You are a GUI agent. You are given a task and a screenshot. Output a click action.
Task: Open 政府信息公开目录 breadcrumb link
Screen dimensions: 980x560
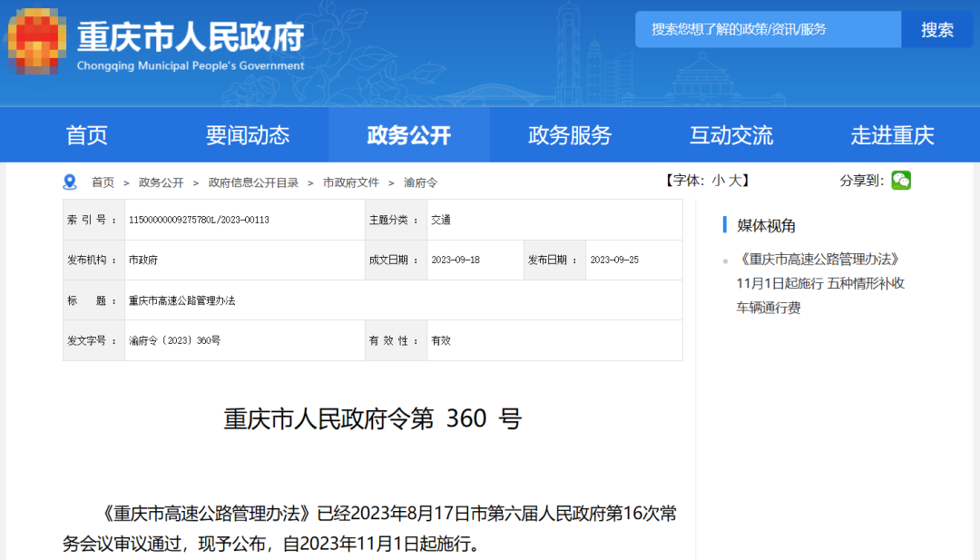coord(253,182)
